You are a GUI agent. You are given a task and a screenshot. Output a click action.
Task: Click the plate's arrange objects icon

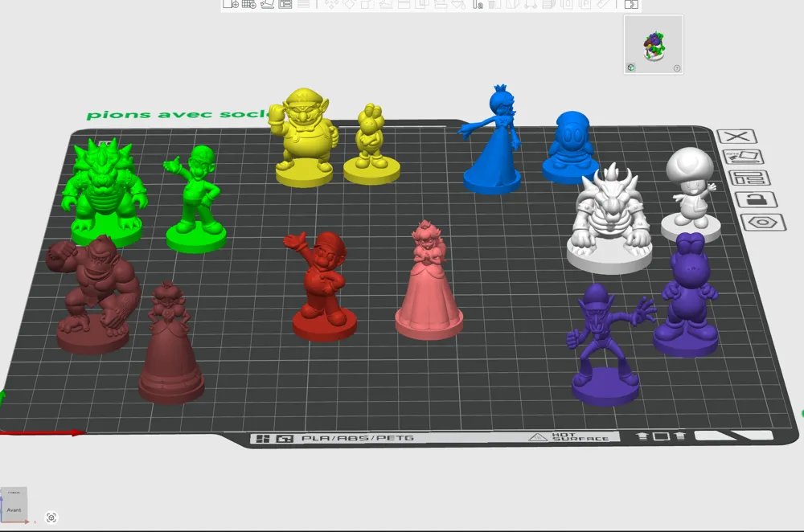pos(749,178)
